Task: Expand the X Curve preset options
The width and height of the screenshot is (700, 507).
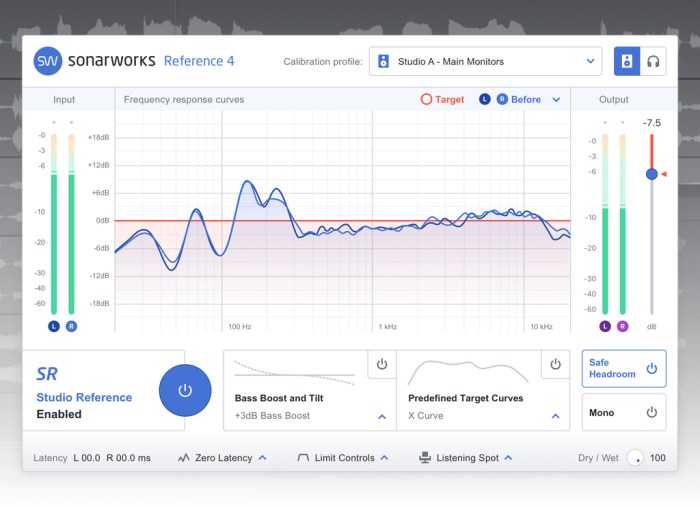Action: (x=555, y=416)
